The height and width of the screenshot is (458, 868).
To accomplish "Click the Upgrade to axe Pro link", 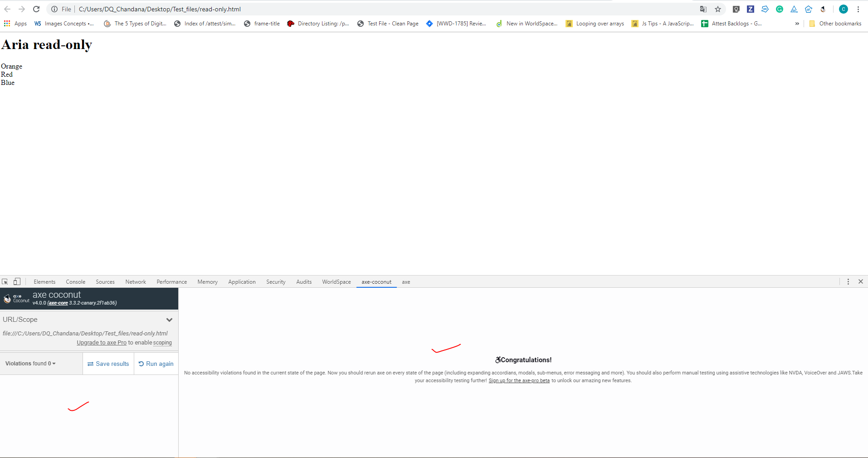I will pos(101,343).
